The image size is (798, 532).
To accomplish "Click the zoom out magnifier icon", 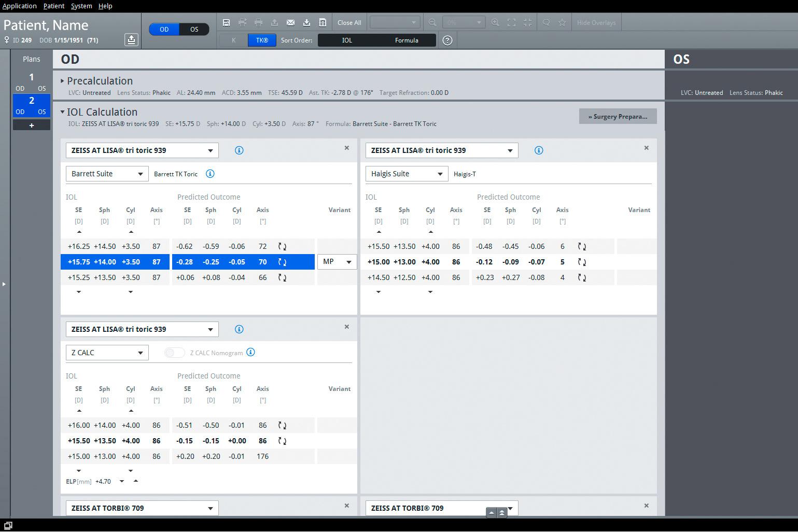I will coord(432,22).
